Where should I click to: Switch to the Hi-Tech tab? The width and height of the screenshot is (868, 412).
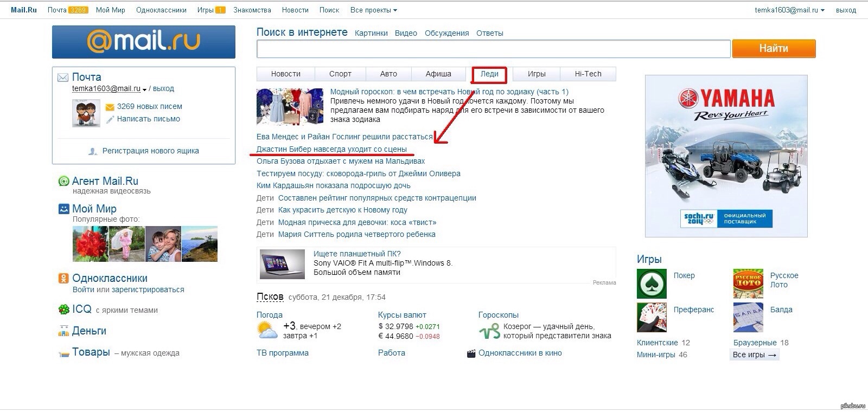pyautogui.click(x=589, y=74)
